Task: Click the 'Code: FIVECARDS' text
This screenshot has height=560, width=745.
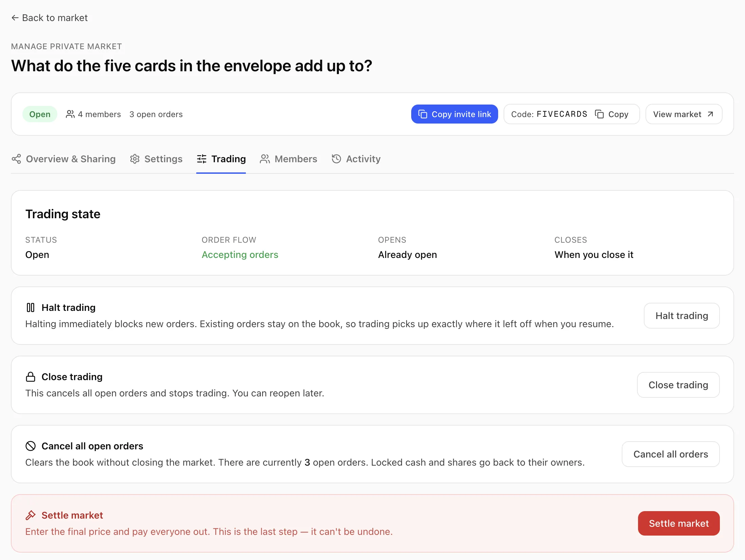Action: click(x=549, y=114)
